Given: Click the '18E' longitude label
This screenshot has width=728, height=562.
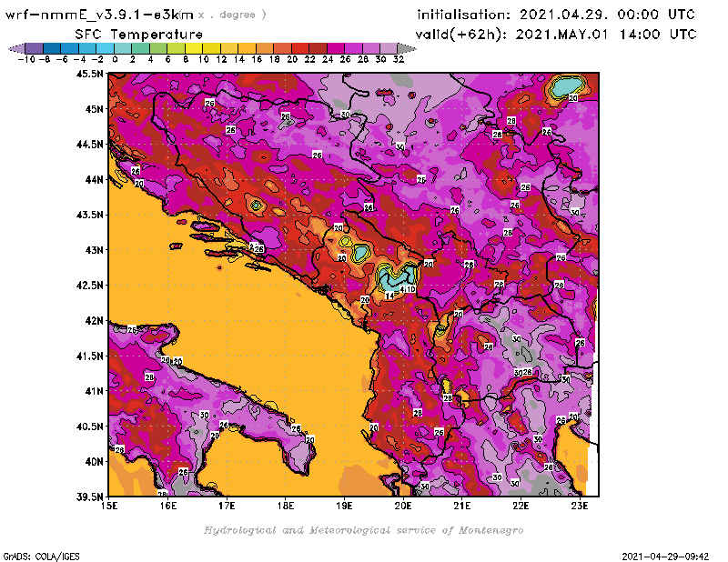Looking at the screenshot, I should [286, 506].
